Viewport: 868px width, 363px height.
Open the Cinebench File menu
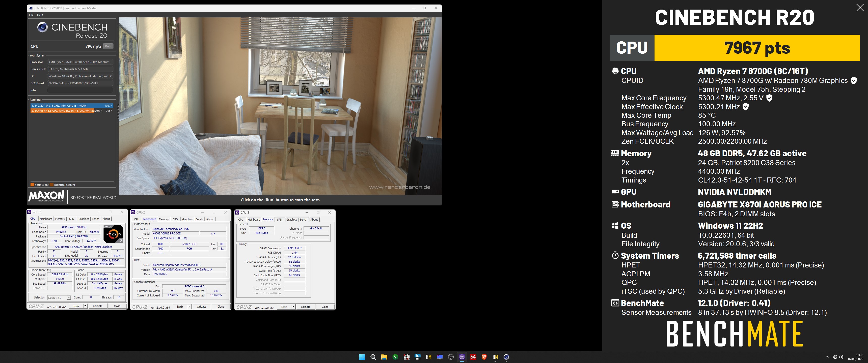[31, 15]
